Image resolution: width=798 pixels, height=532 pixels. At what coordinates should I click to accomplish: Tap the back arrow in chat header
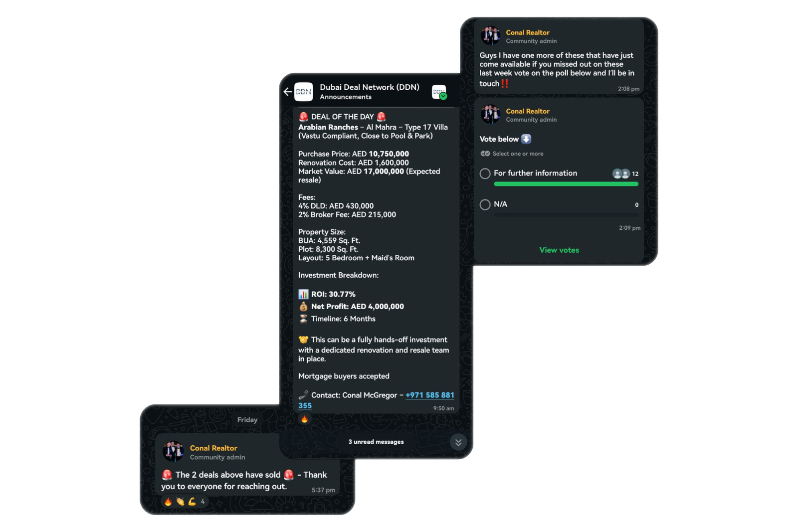(288, 92)
